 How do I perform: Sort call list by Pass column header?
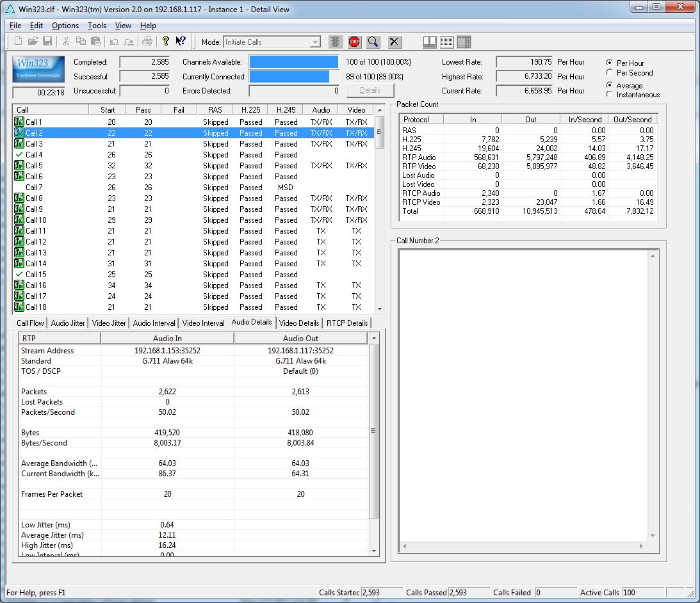143,110
